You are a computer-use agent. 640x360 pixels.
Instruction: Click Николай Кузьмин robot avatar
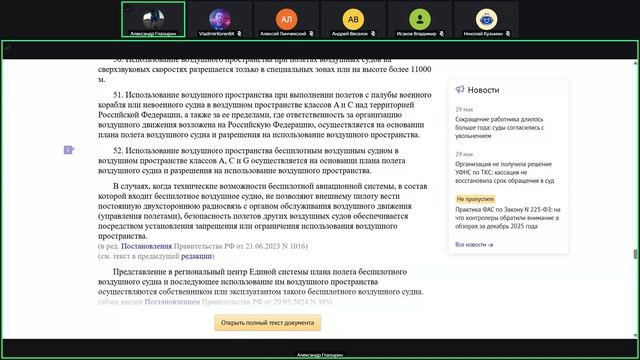point(487,19)
